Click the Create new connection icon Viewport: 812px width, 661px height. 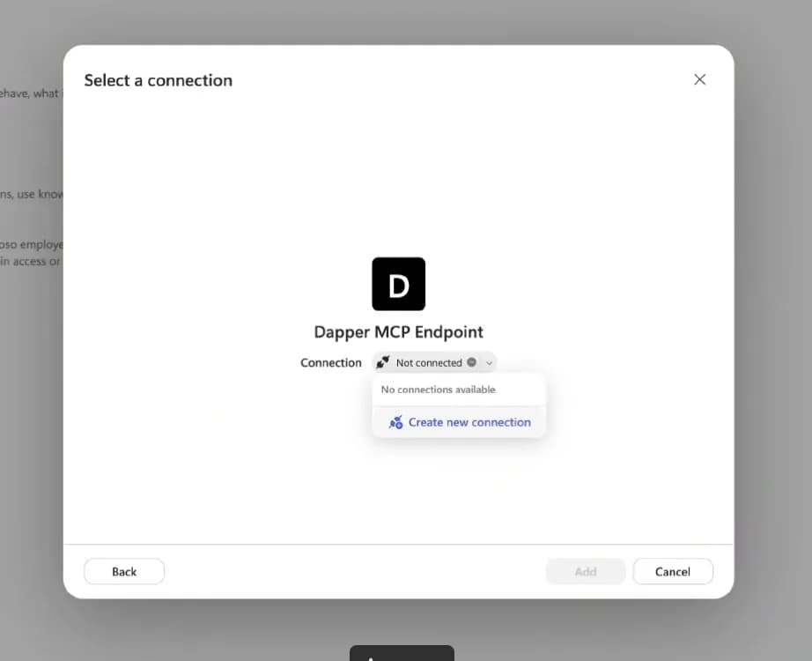point(395,422)
